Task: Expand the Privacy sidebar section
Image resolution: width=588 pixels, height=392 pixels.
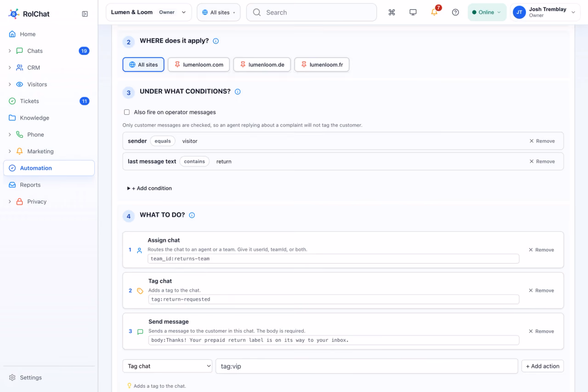Action: [10, 202]
